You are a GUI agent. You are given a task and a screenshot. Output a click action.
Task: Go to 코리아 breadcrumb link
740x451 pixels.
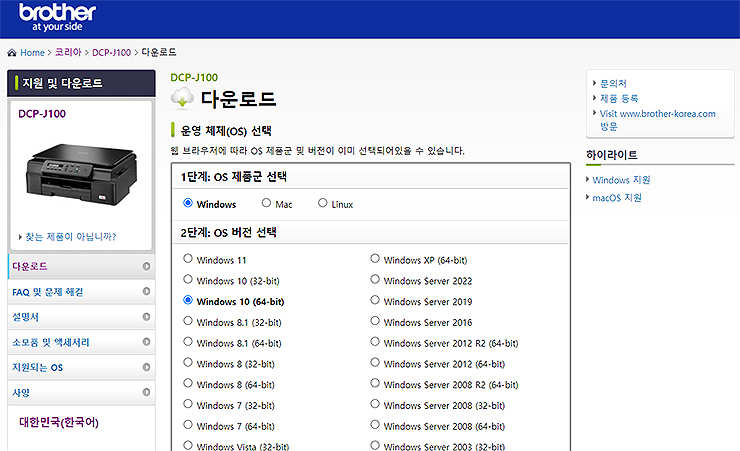(x=68, y=52)
